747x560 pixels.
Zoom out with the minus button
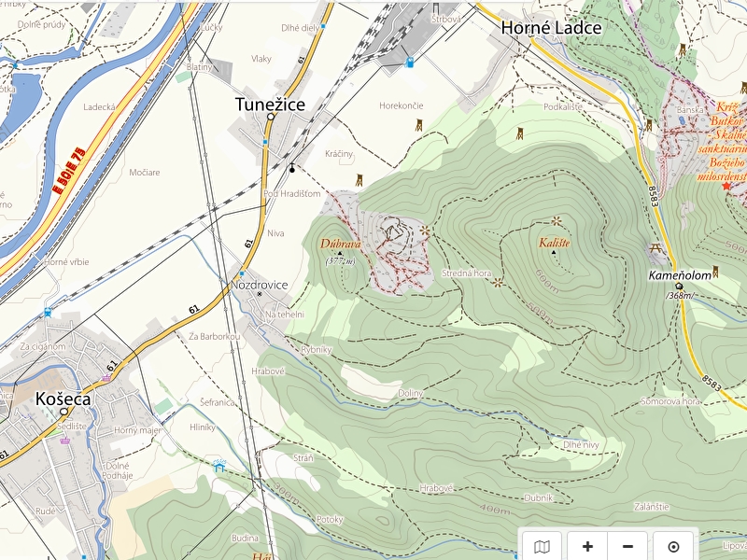tap(627, 546)
